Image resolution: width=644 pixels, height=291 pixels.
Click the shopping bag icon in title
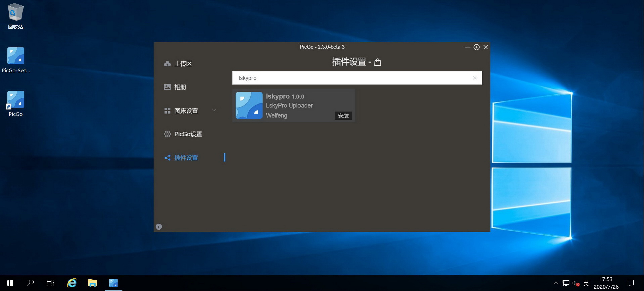click(378, 62)
